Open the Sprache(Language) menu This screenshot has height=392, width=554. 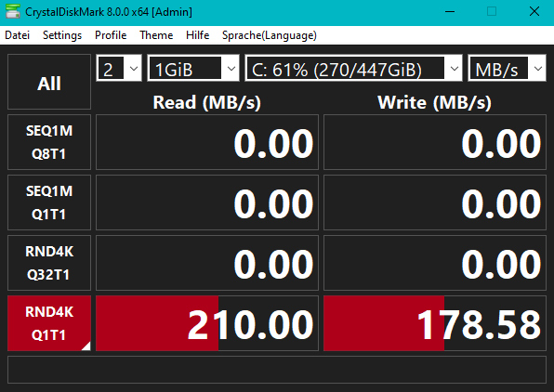click(x=270, y=35)
